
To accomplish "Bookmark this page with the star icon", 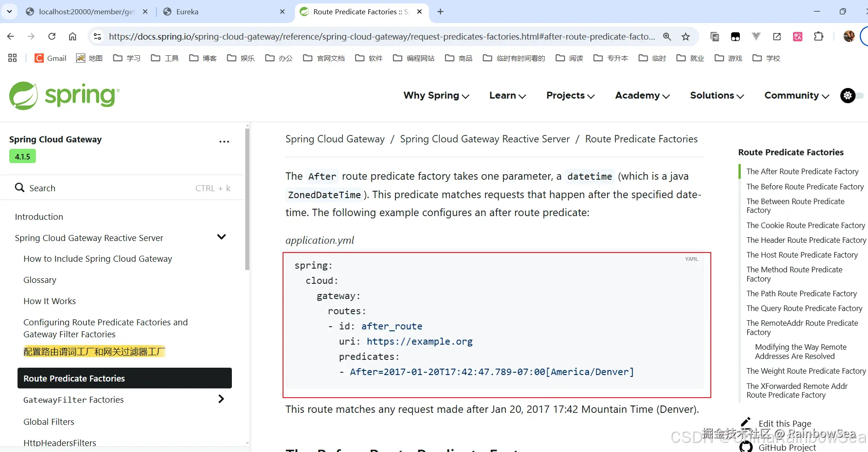I will (686, 36).
